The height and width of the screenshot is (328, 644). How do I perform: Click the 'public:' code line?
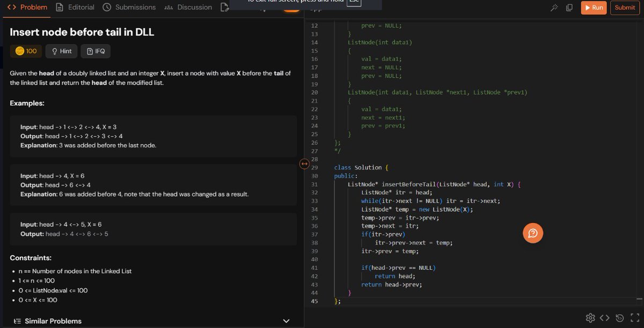click(346, 176)
